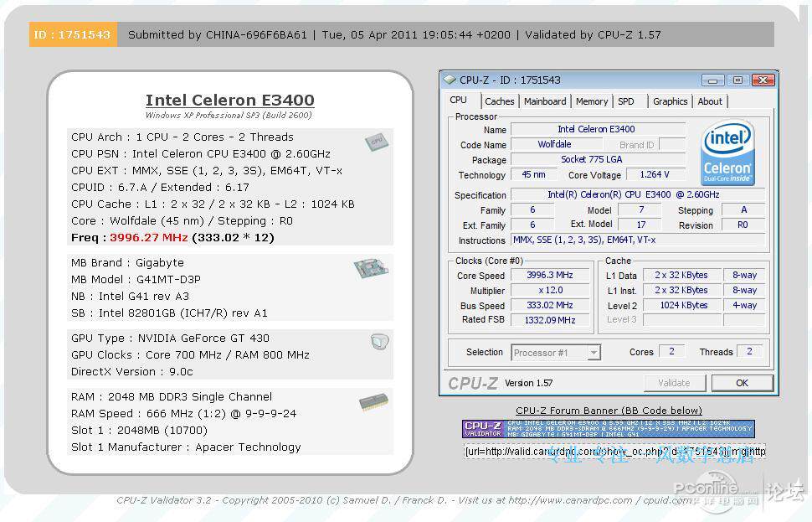Click the motherboard icon beside MB Brand
This screenshot has width=812, height=522.
[371, 268]
